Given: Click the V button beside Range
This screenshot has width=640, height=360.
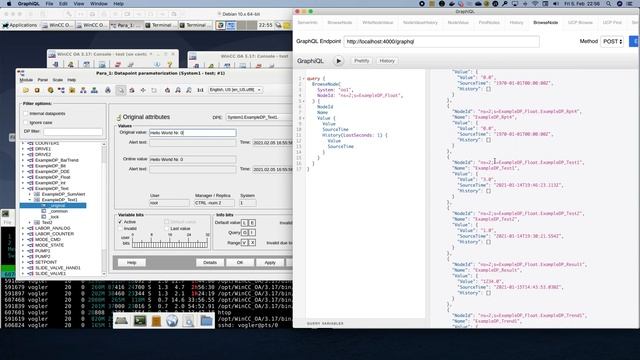Looking at the screenshot, I should click(x=244, y=242).
